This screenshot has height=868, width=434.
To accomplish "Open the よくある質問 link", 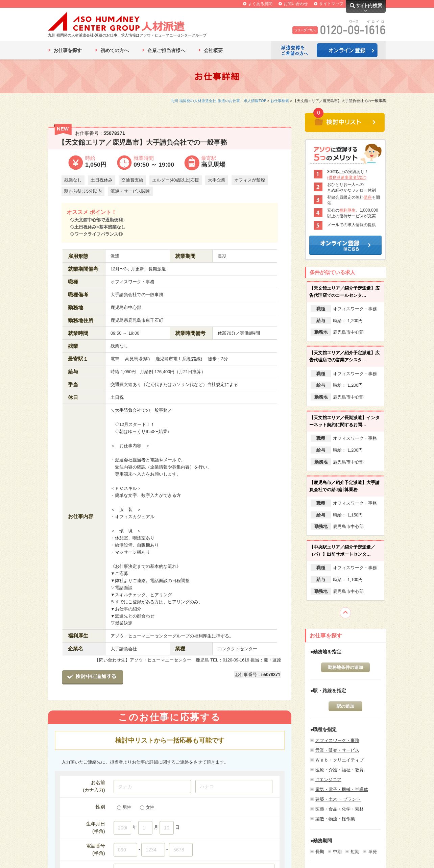I will pos(258,4).
